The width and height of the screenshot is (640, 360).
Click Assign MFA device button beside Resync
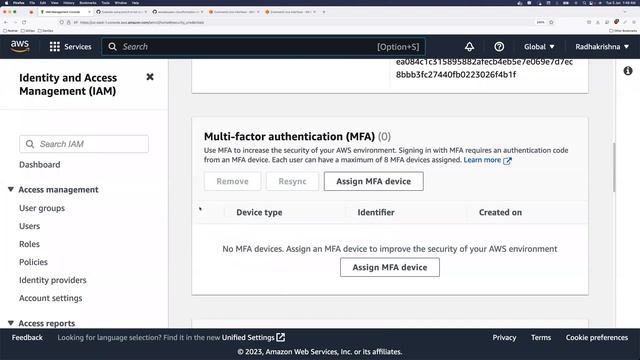[x=373, y=181]
